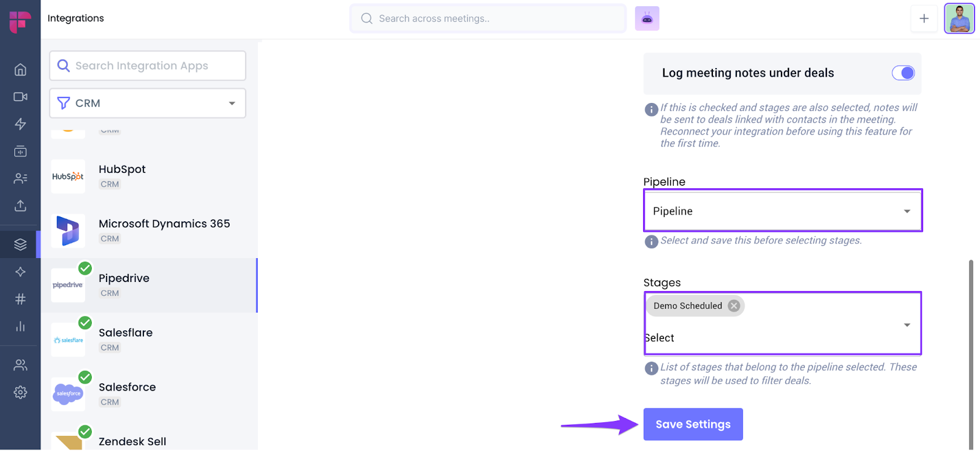Open the settings gear icon
Image resolution: width=980 pixels, height=464 pixels.
(20, 392)
